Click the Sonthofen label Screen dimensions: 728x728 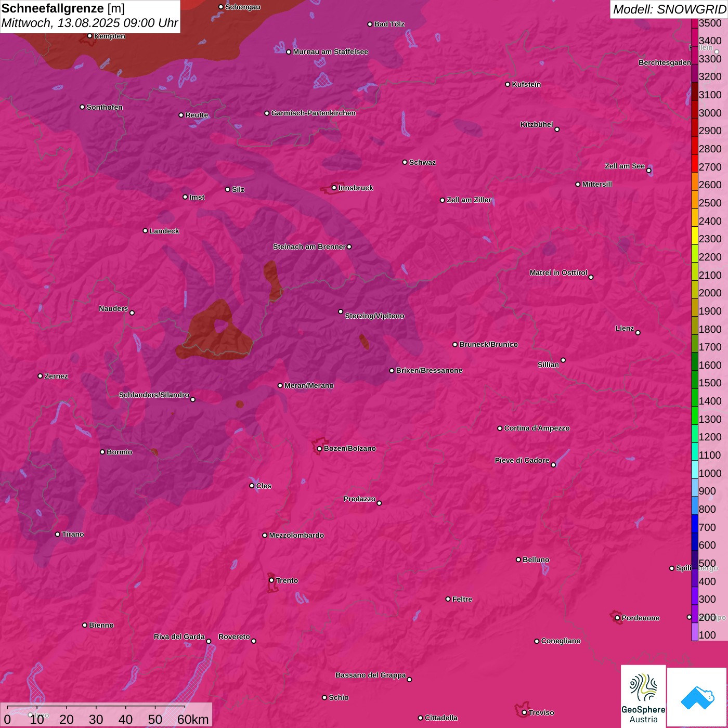pos(105,107)
